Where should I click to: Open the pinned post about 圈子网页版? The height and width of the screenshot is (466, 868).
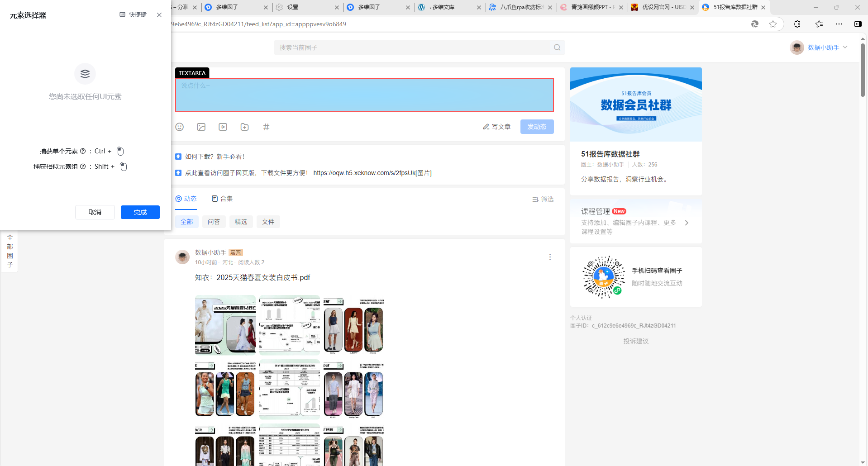tap(308, 173)
